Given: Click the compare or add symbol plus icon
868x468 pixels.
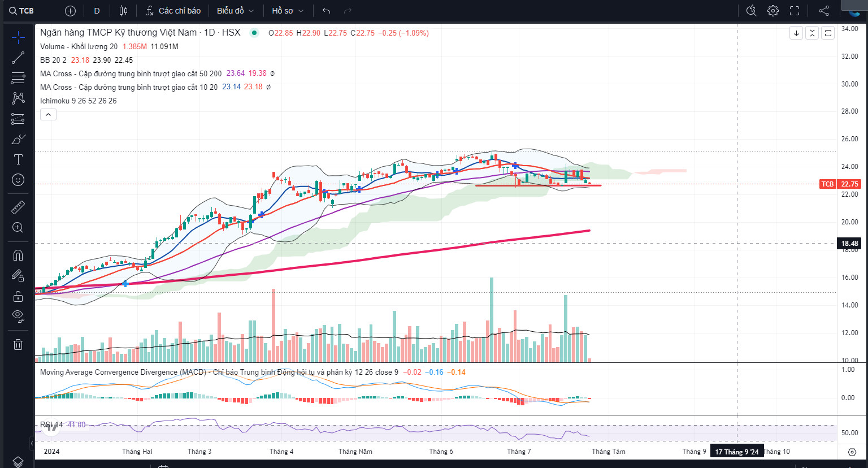Looking at the screenshot, I should (70, 11).
